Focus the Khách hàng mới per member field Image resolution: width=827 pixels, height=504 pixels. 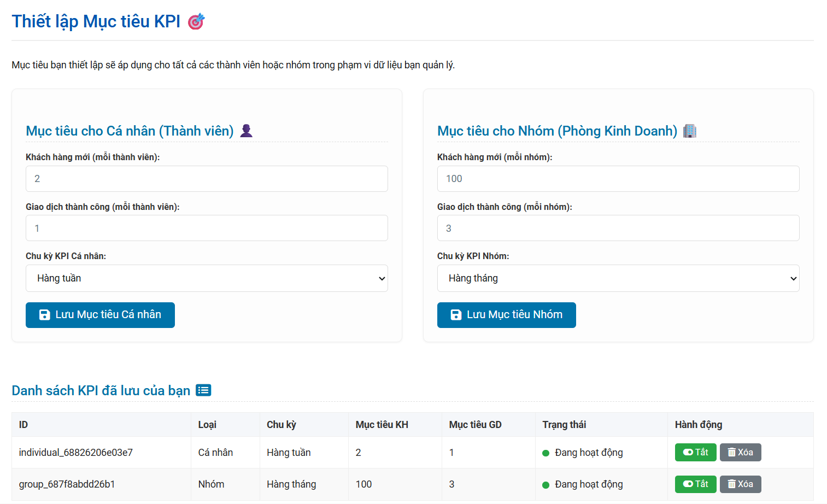click(207, 179)
